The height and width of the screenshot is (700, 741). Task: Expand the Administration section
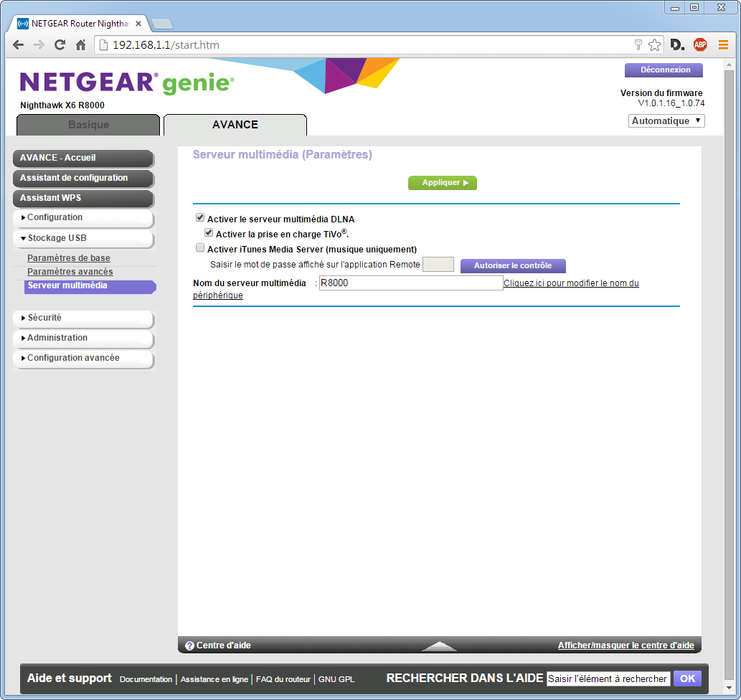point(82,338)
